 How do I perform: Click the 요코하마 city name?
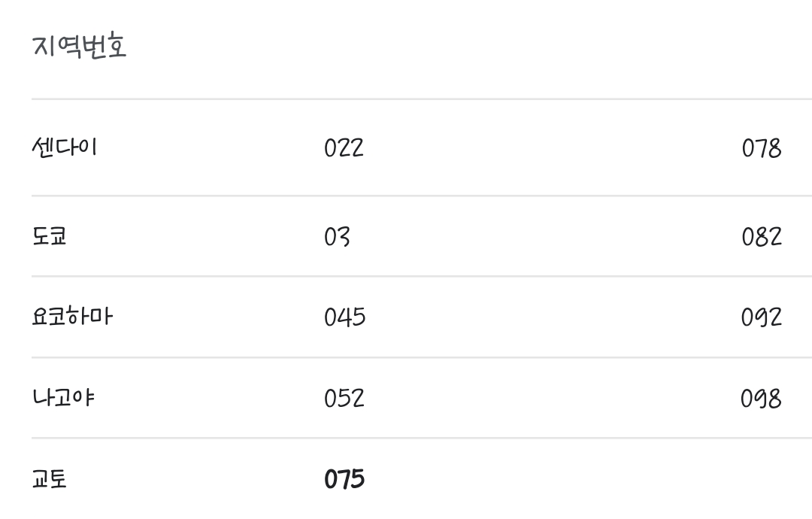tap(72, 317)
